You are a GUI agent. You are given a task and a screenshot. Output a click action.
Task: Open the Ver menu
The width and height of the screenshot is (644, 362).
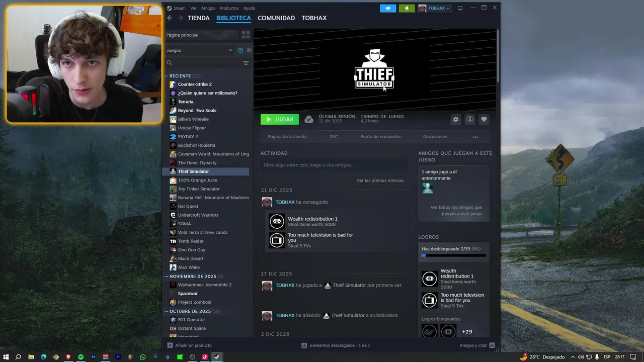pyautogui.click(x=193, y=8)
